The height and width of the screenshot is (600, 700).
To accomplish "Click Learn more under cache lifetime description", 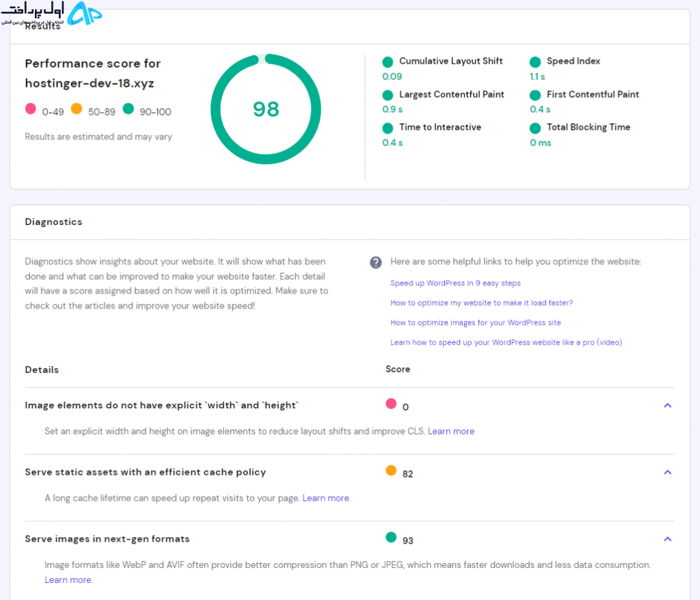I will point(326,497).
